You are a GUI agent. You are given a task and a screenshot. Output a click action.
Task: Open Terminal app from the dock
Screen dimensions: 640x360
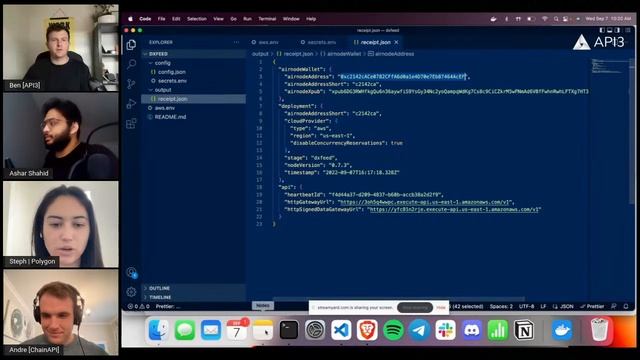pyautogui.click(x=289, y=330)
